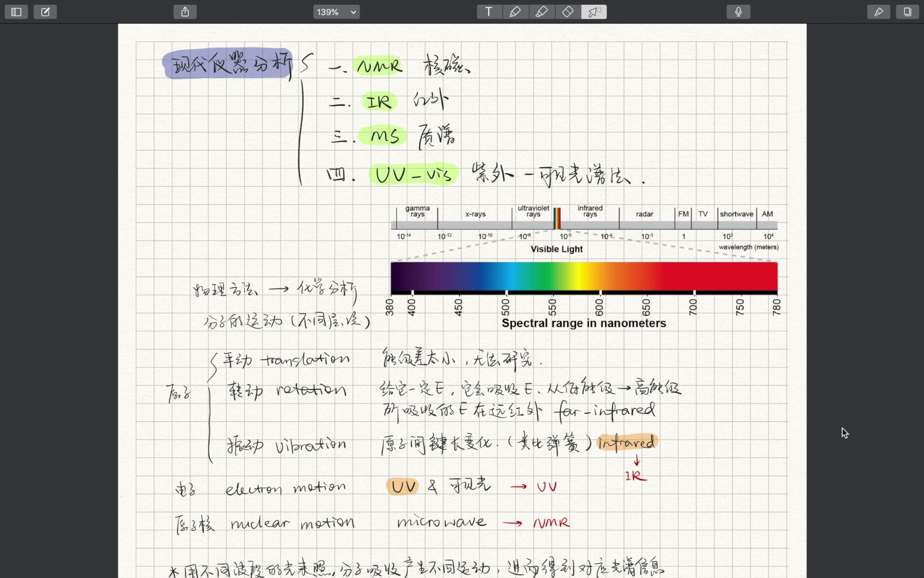Screen dimensions: 924x578
Task: Click the 'wavelength (meters)' label
Action: coord(749,247)
